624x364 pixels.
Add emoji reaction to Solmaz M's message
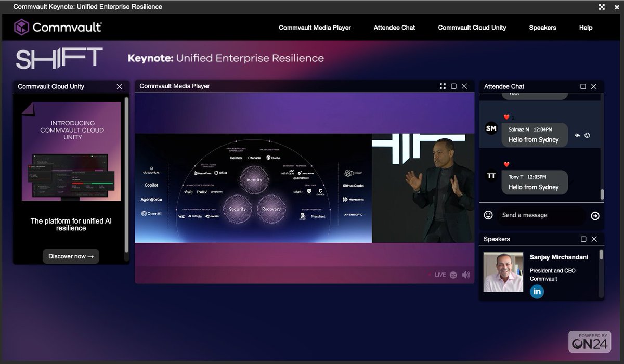pyautogui.click(x=588, y=135)
